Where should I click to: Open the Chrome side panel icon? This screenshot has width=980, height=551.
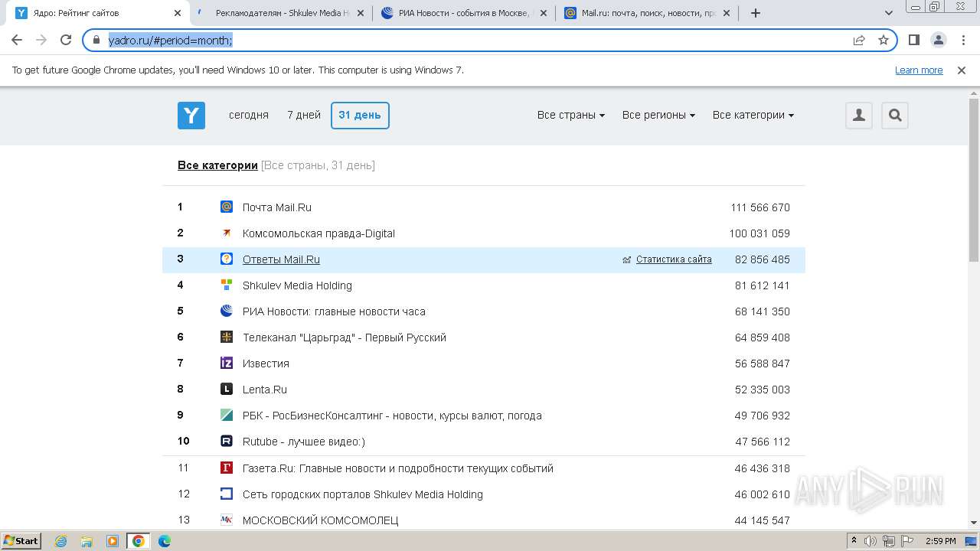point(913,40)
